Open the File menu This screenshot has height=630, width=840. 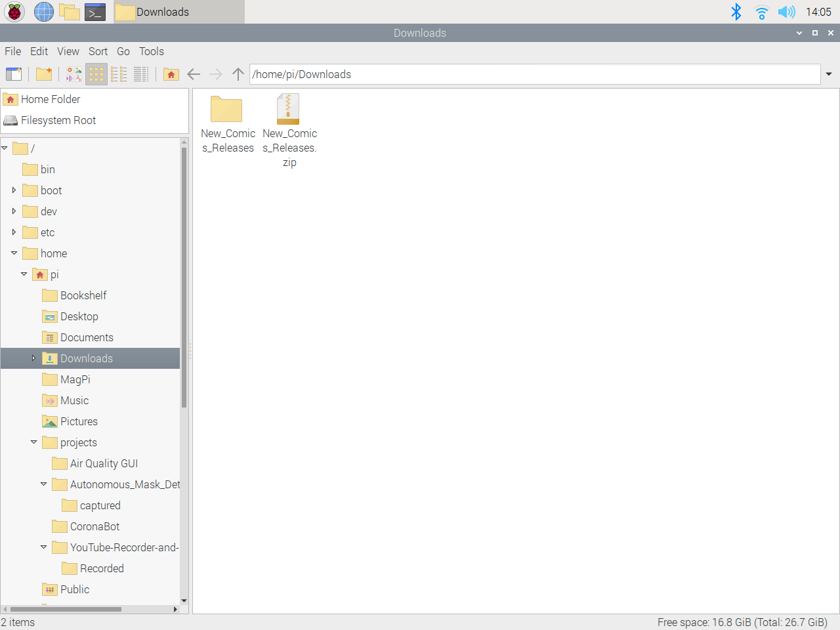pyautogui.click(x=13, y=51)
